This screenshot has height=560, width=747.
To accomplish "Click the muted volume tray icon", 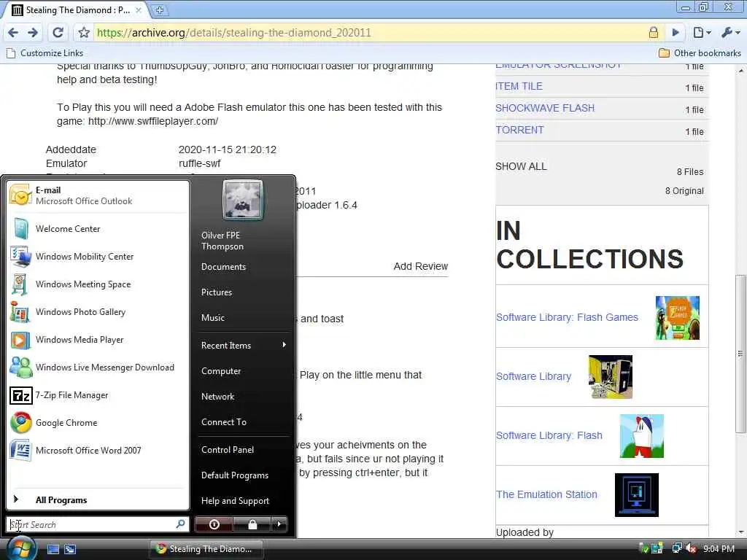I will pyautogui.click(x=691, y=548).
